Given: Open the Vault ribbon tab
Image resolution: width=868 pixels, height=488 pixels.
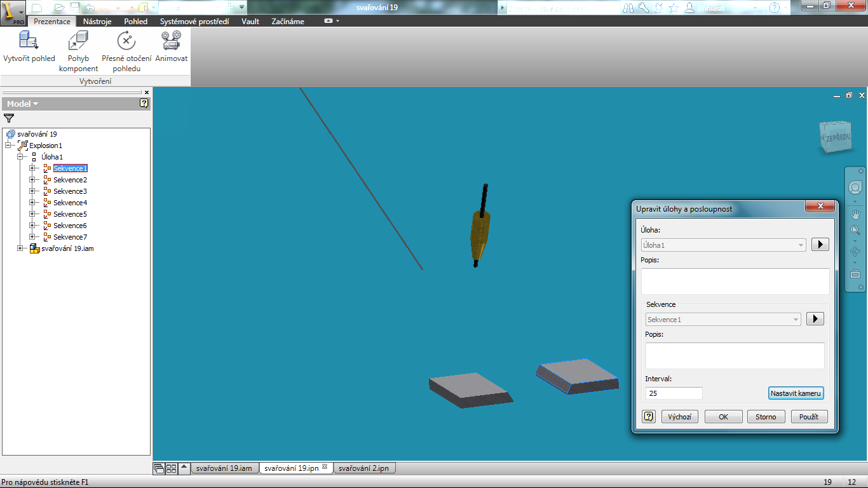Looking at the screenshot, I should pyautogui.click(x=250, y=22).
